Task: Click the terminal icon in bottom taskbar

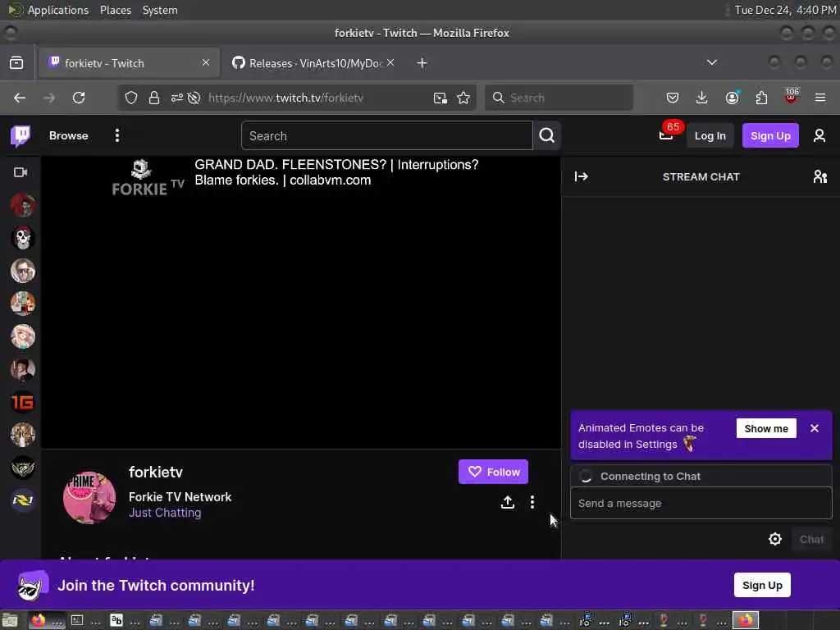Action: [x=77, y=620]
